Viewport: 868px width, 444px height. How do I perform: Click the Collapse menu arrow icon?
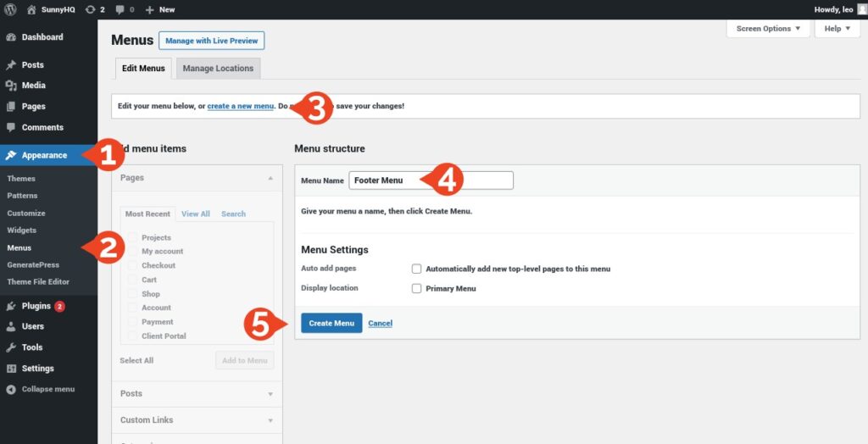pos(10,389)
